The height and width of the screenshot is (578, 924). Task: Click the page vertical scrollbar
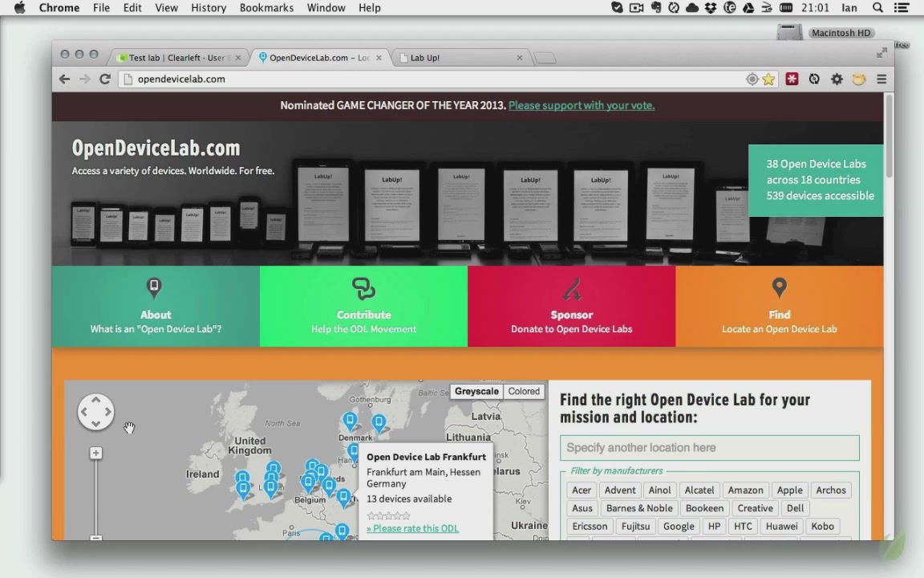pos(889,136)
